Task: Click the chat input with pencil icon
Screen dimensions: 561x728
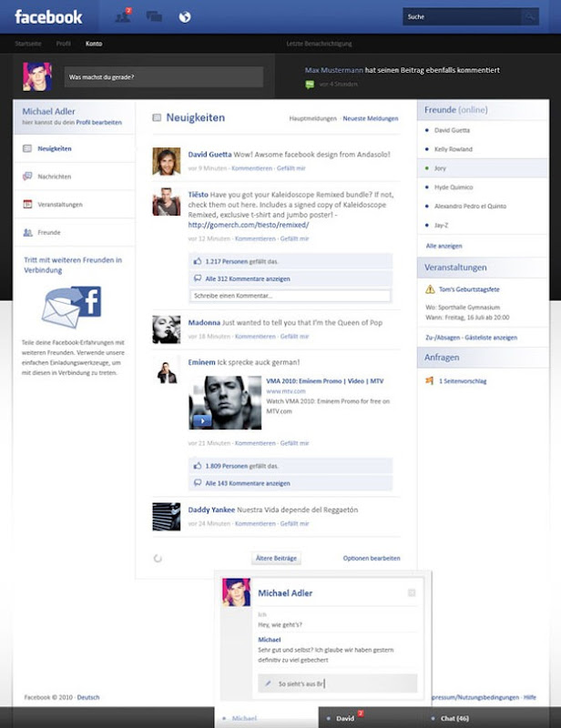Action: click(338, 683)
